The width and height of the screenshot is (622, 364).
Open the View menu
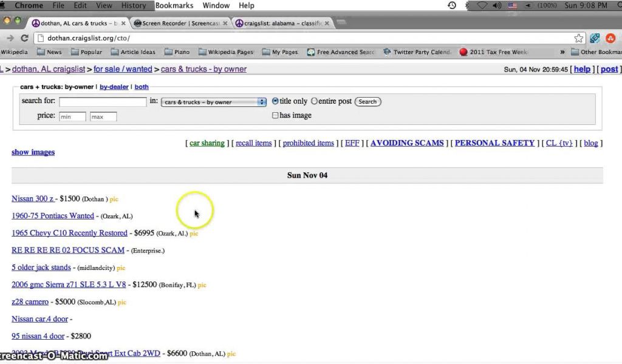click(x=104, y=5)
